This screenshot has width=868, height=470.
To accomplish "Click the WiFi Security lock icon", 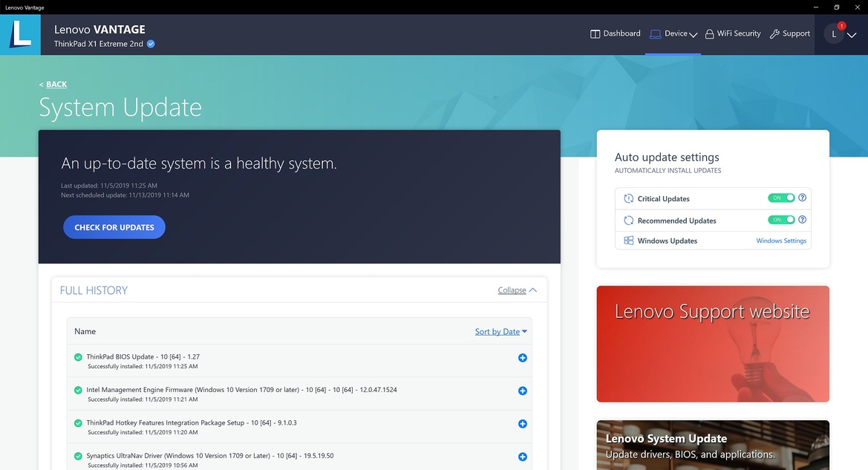I will click(709, 34).
